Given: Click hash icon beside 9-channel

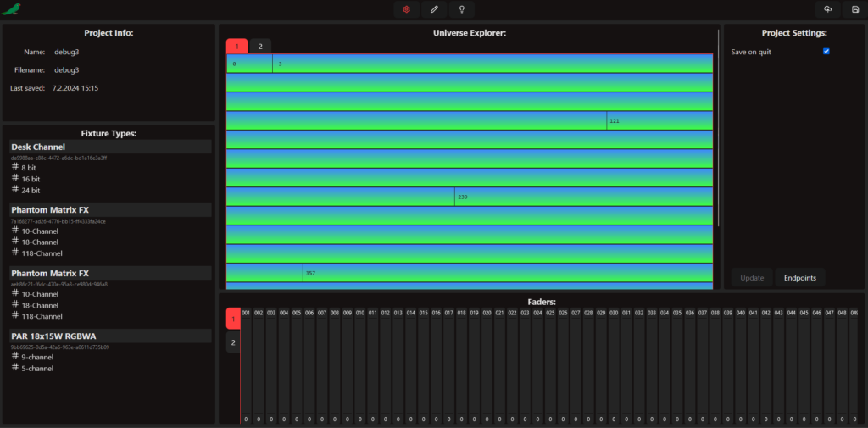Looking at the screenshot, I should coord(14,357).
